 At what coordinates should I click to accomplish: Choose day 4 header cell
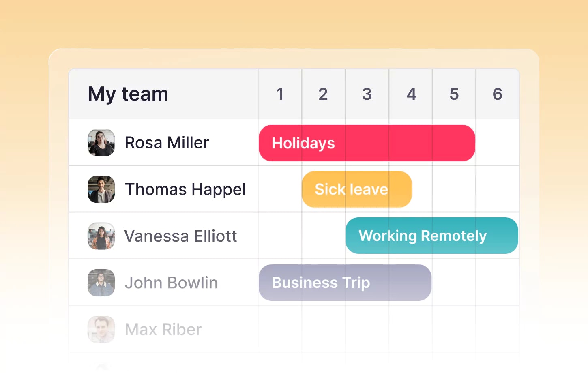coord(411,94)
